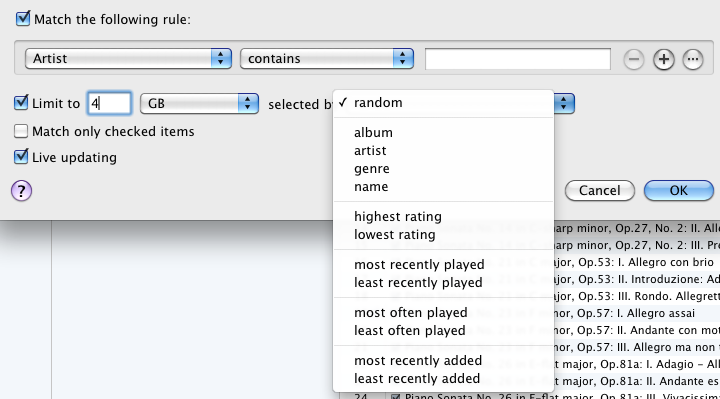This screenshot has height=399, width=720.
Task: Open the contains condition dropdown
Action: point(327,59)
